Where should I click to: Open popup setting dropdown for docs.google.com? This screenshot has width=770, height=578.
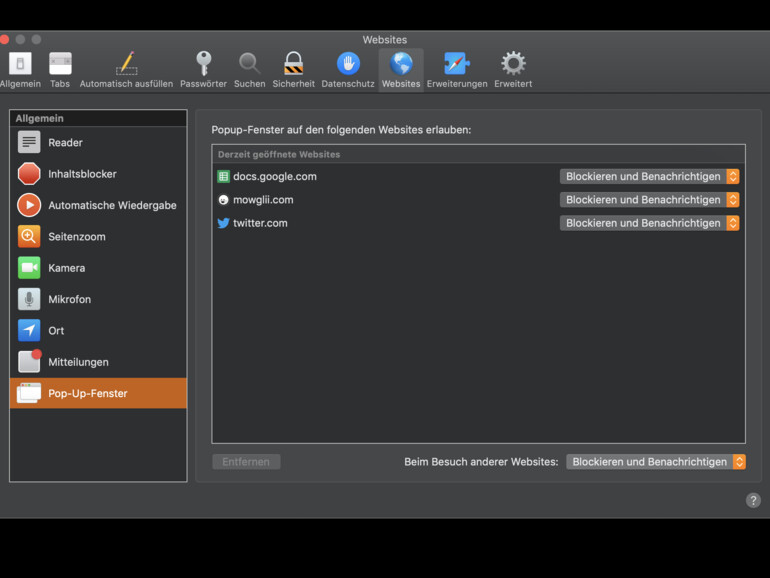click(x=649, y=176)
